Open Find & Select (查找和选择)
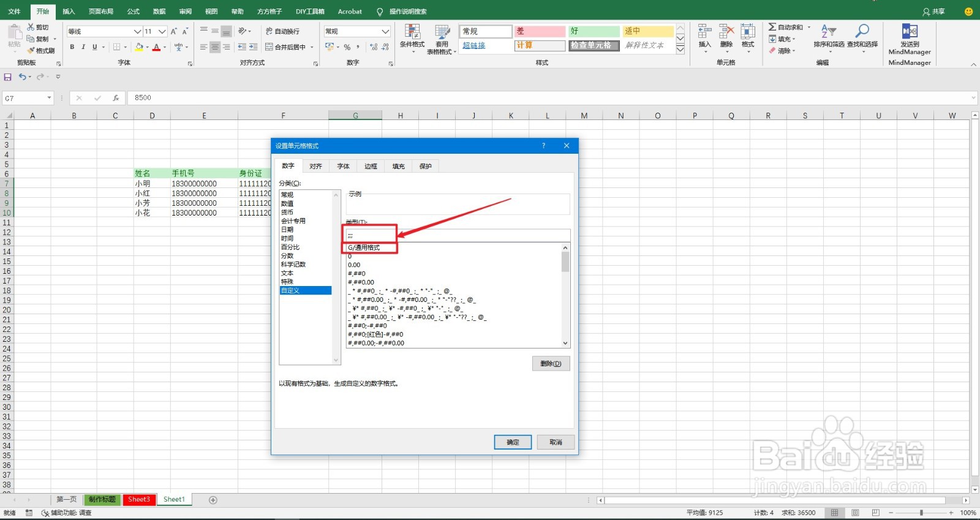The image size is (980, 520). [x=862, y=32]
